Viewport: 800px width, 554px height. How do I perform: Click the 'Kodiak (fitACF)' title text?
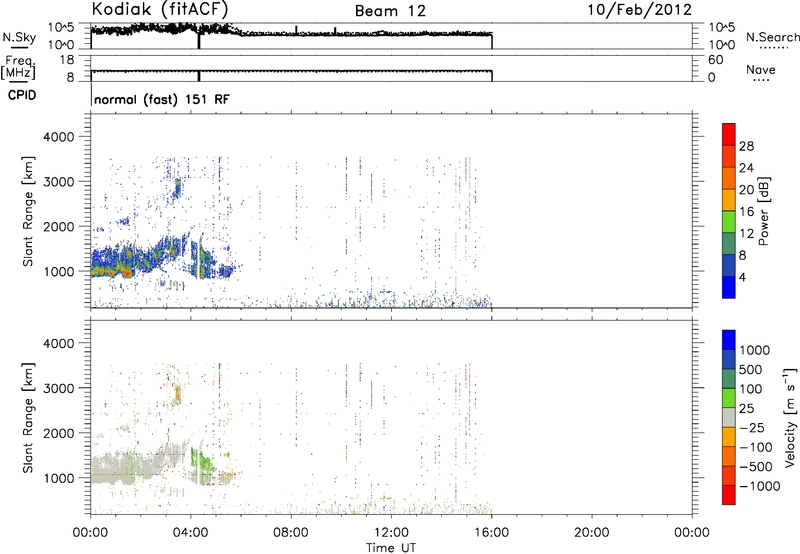click(x=160, y=9)
